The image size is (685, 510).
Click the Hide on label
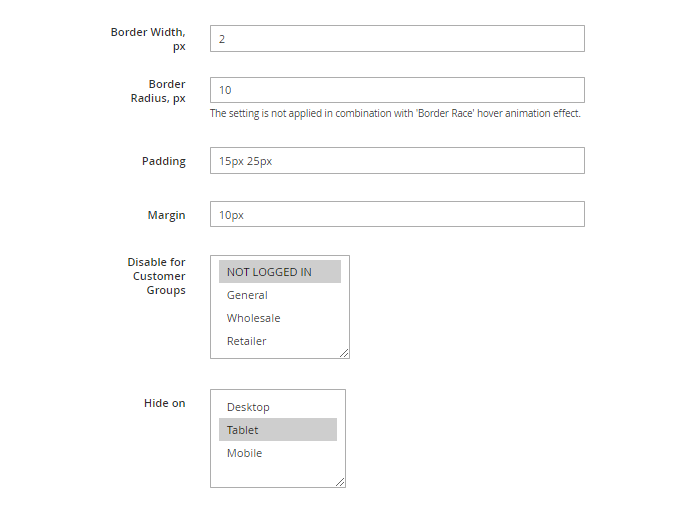pos(164,403)
